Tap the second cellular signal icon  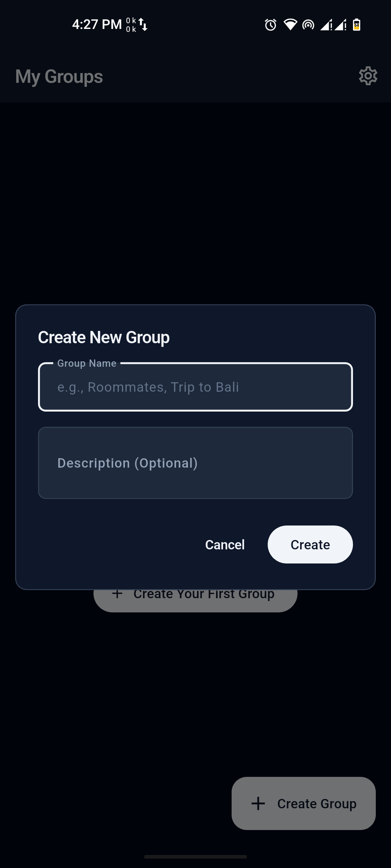[x=340, y=25]
